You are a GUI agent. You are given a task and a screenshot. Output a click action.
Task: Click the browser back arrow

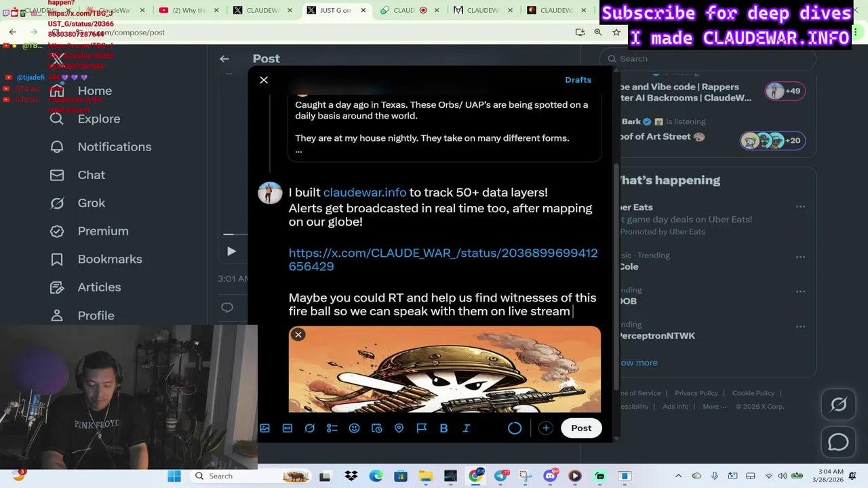[x=13, y=33]
